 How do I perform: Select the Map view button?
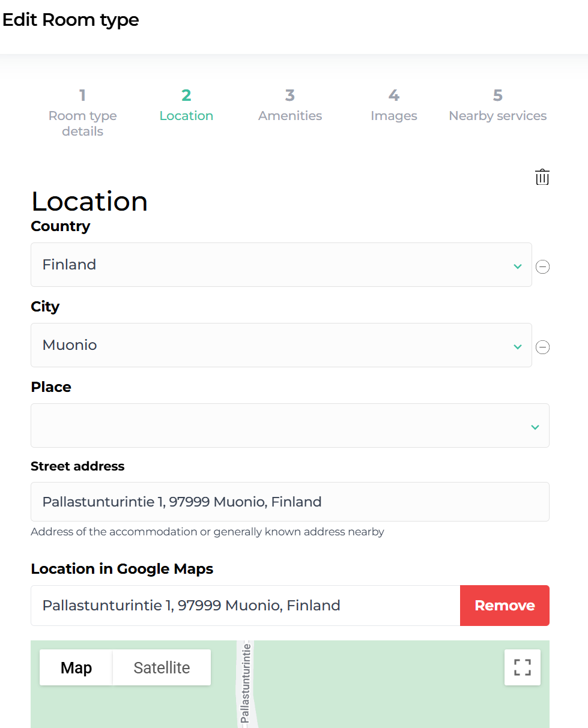click(76, 667)
